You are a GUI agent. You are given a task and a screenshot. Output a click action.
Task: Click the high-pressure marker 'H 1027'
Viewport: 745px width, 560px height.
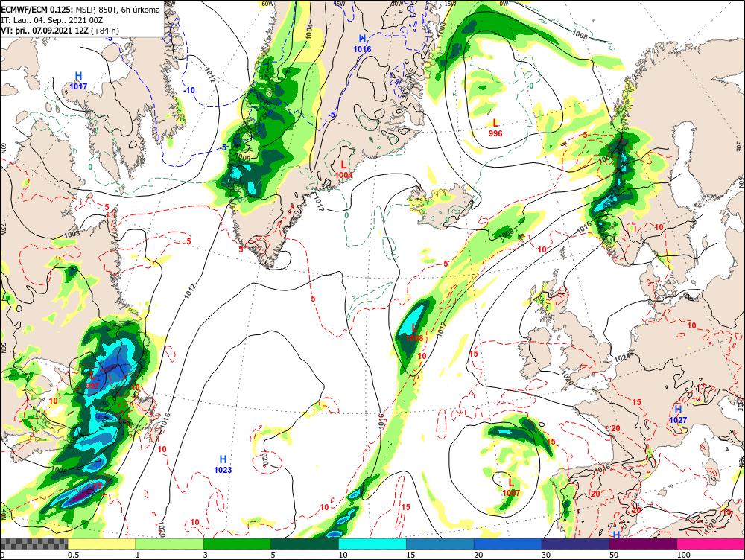pyautogui.click(x=678, y=415)
